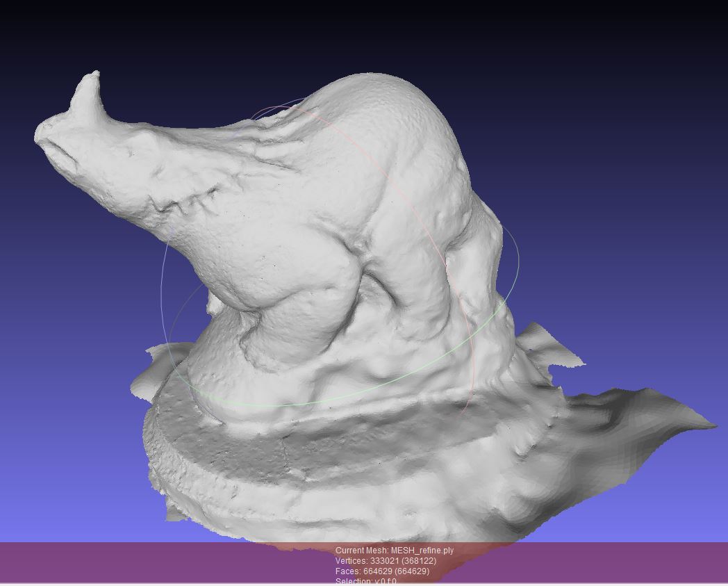This screenshot has height=586, width=728.
Task: Click the animal's pointed ear on the mesh
Action: point(88,89)
